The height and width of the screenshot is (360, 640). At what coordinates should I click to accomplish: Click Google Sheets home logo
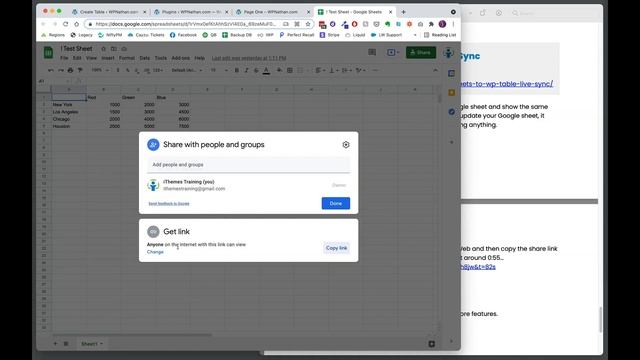(x=48, y=53)
